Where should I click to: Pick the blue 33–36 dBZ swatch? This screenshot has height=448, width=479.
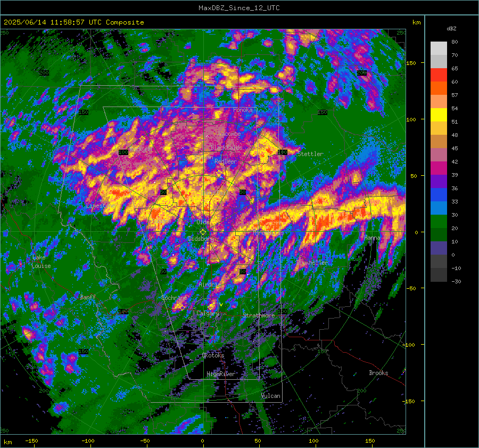(439, 195)
